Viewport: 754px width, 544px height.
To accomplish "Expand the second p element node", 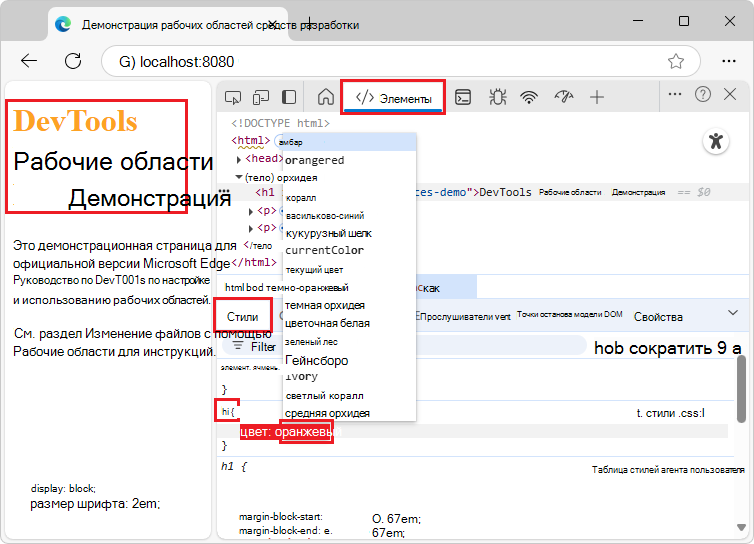I will tap(251, 228).
